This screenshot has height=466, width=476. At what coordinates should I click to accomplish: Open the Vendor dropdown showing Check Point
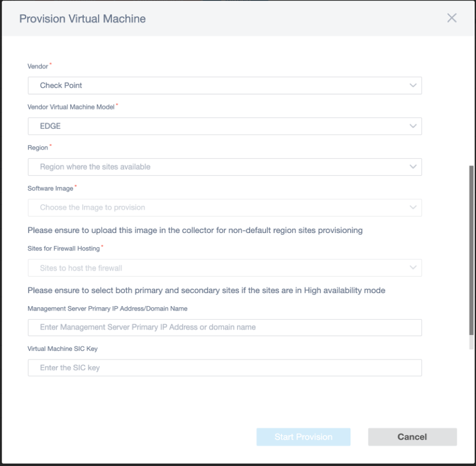click(x=225, y=85)
